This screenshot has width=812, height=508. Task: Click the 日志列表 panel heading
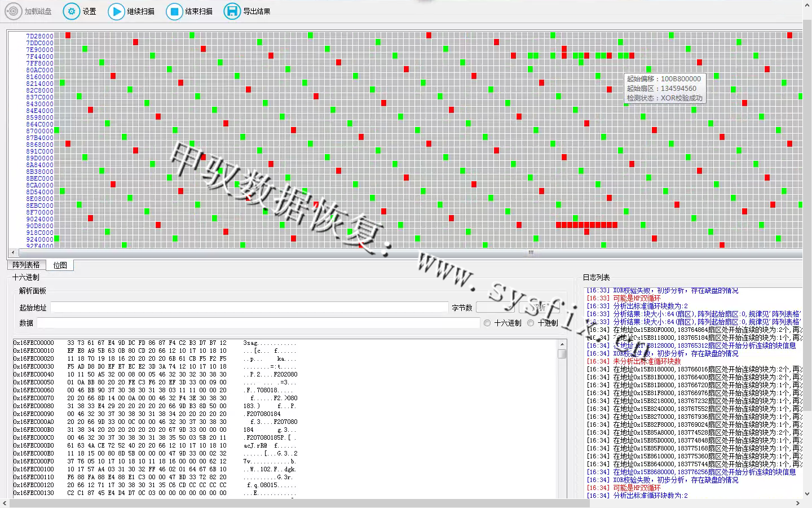point(596,277)
